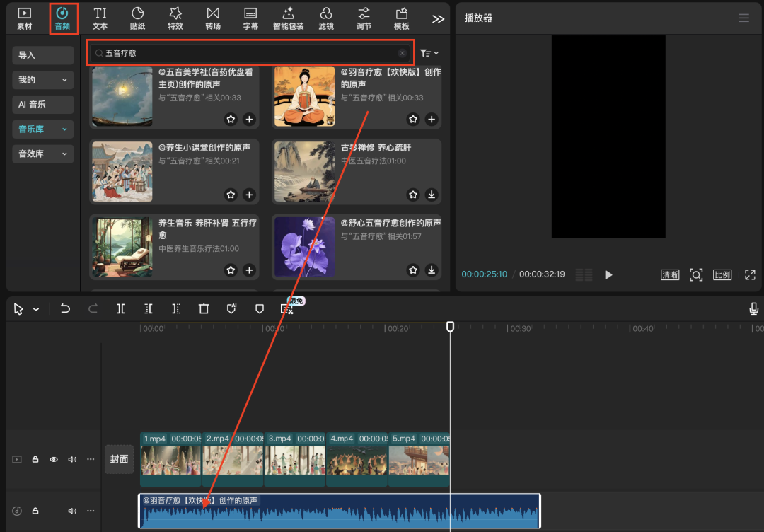Toggle visibility eye on the video track
764x532 pixels.
tap(54, 459)
